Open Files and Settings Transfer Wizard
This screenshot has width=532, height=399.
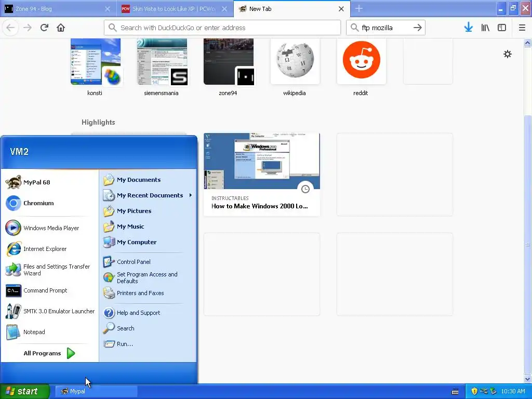click(50, 270)
